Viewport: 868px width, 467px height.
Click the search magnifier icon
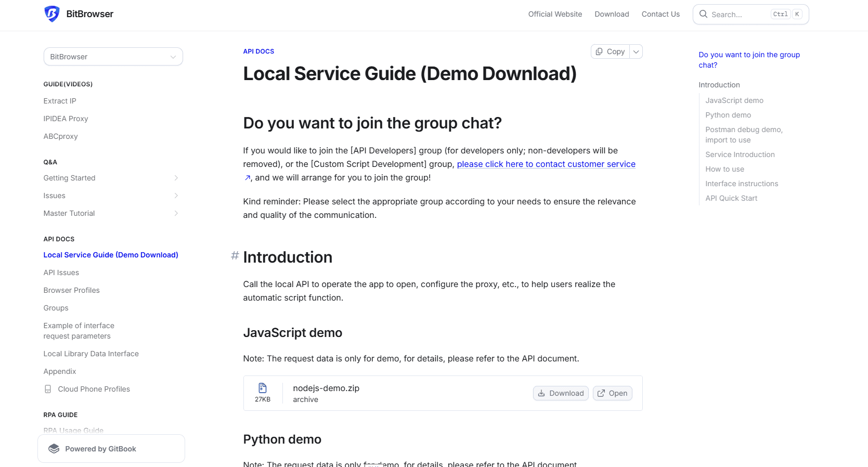coord(703,14)
